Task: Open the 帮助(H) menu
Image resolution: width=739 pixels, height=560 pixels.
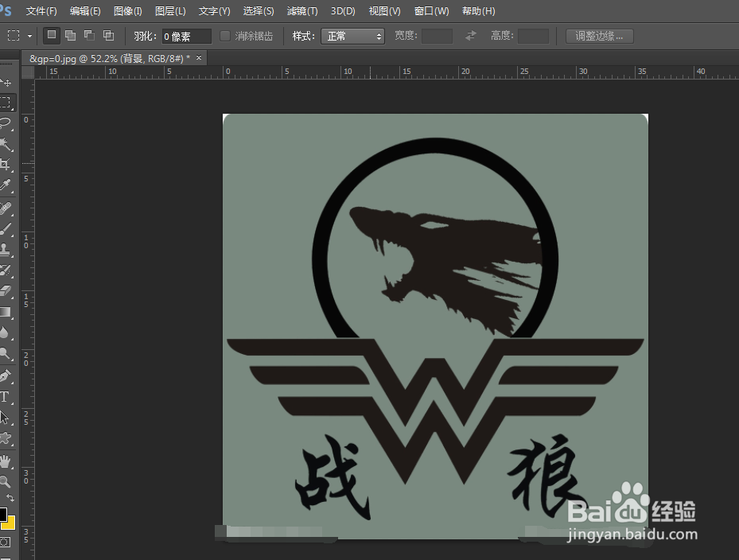Action: point(478,11)
